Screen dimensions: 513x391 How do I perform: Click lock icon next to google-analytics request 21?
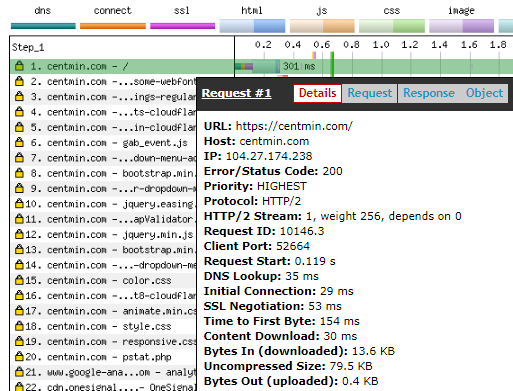point(20,372)
